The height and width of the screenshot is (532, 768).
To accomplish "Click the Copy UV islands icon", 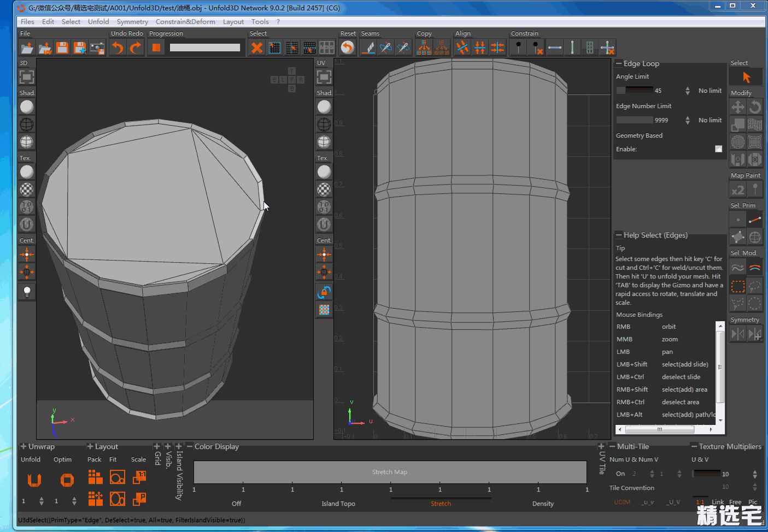I will 424,48.
